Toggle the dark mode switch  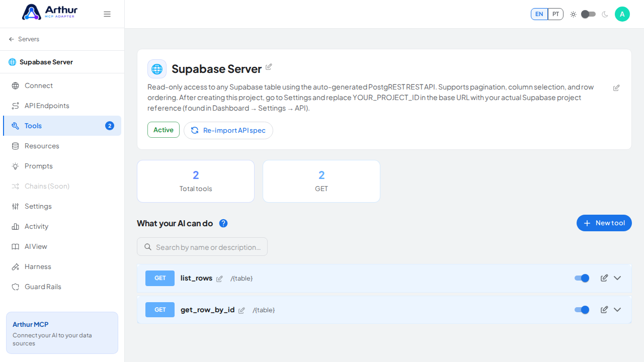(588, 14)
